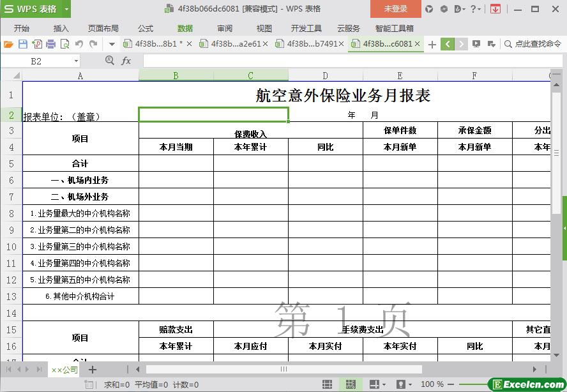Expand the WPS 表格 application menu arrow

(x=66, y=9)
